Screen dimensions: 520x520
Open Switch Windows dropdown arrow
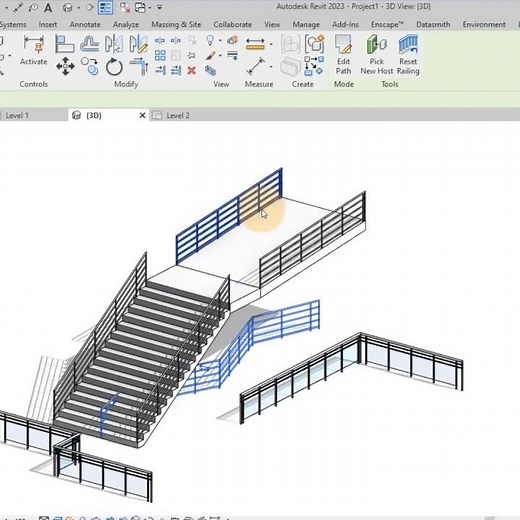tap(150, 7)
